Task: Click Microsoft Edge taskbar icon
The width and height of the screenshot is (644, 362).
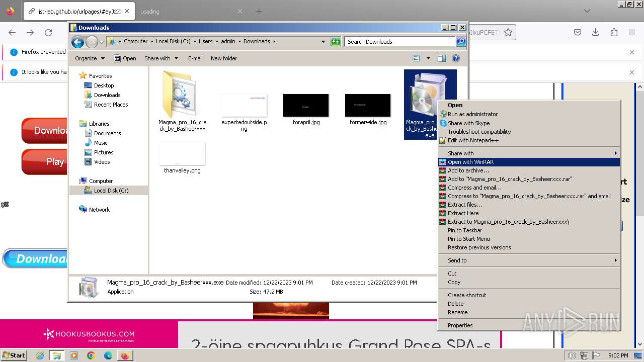Action: coord(108,355)
